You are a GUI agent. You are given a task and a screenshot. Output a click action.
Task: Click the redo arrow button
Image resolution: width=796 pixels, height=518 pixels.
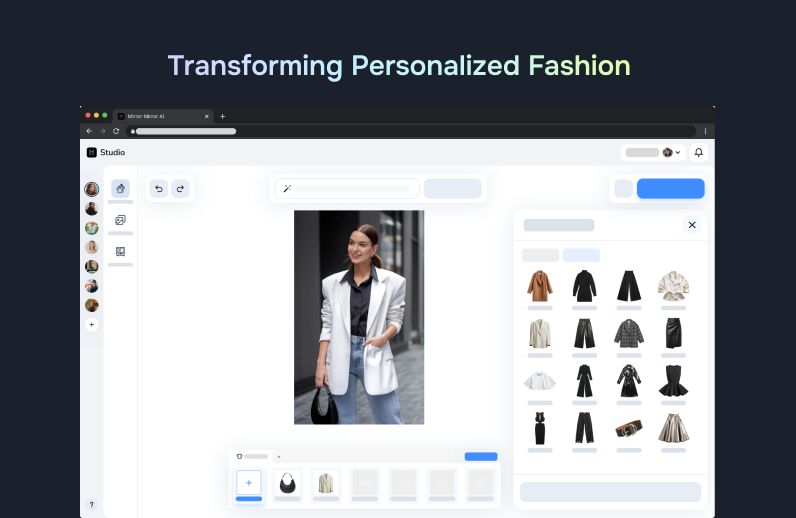180,188
